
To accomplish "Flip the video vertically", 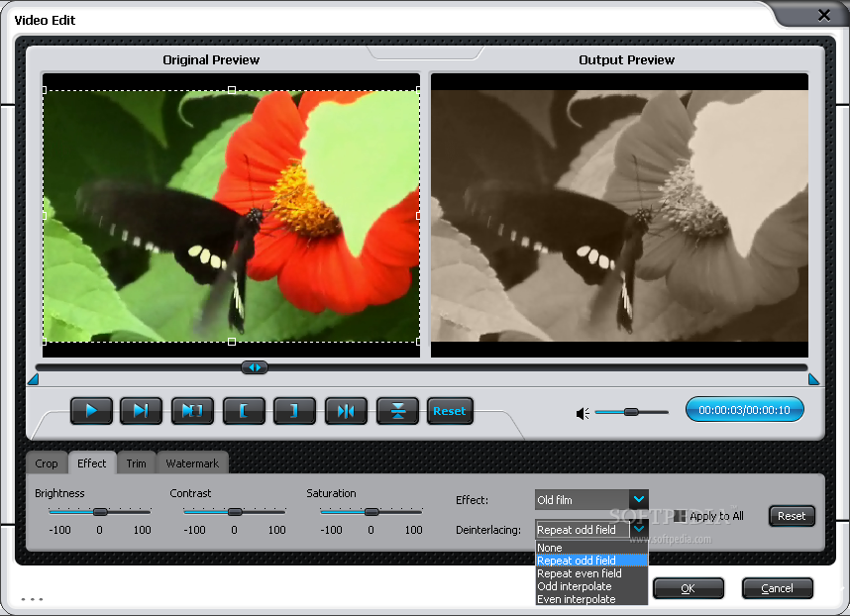I will (398, 411).
